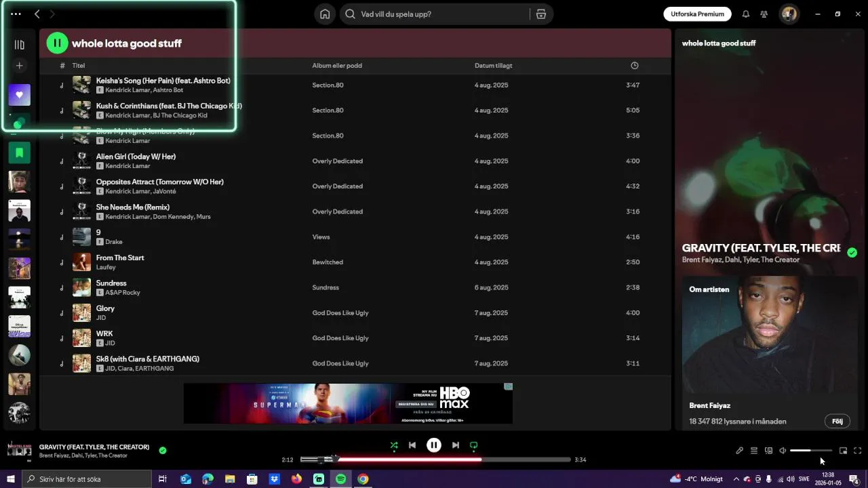This screenshot has height=488, width=868.
Task: Open the profile avatar menu
Action: click(x=789, y=14)
